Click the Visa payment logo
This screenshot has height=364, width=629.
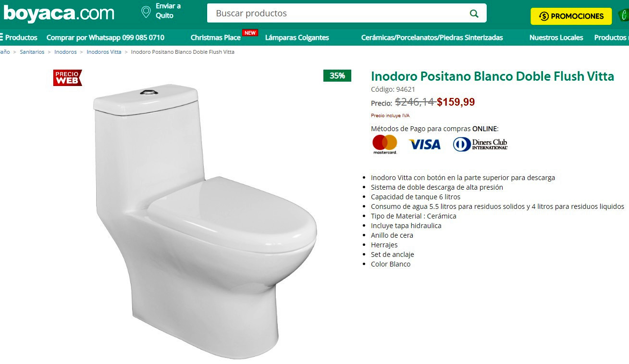tap(425, 144)
